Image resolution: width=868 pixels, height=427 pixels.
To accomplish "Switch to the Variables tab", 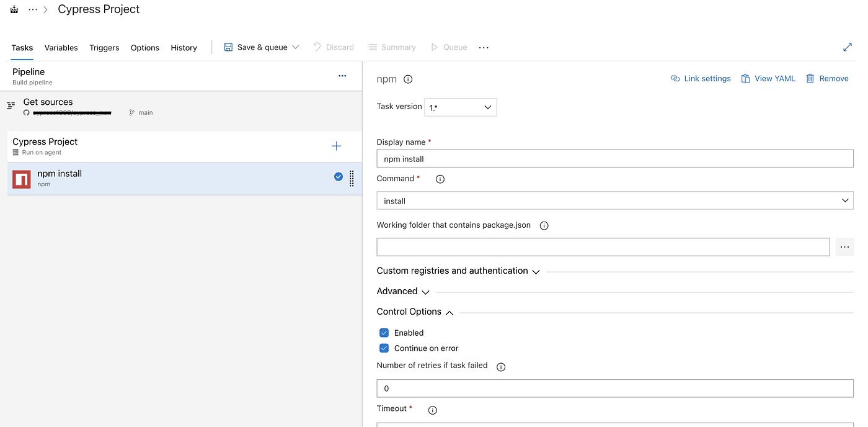I will [x=61, y=48].
